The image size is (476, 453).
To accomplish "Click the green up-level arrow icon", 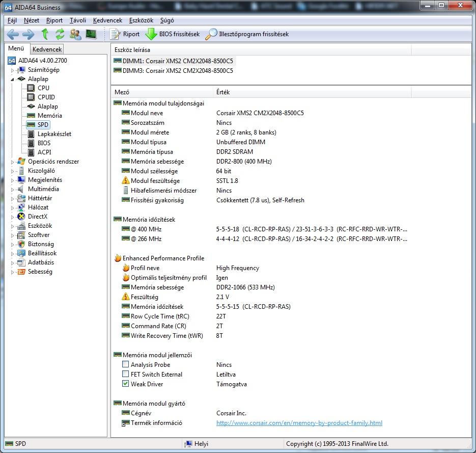I will tap(45, 34).
